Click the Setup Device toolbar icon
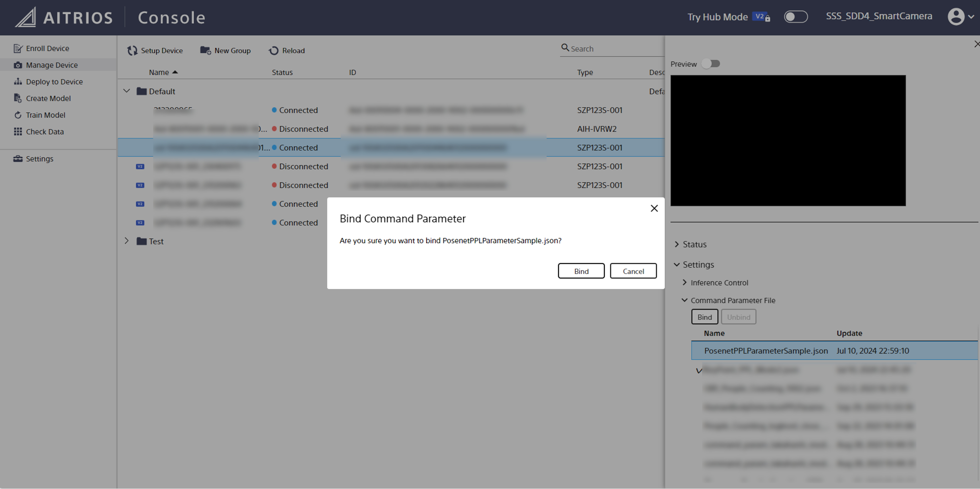The width and height of the screenshot is (980, 489). point(132,51)
